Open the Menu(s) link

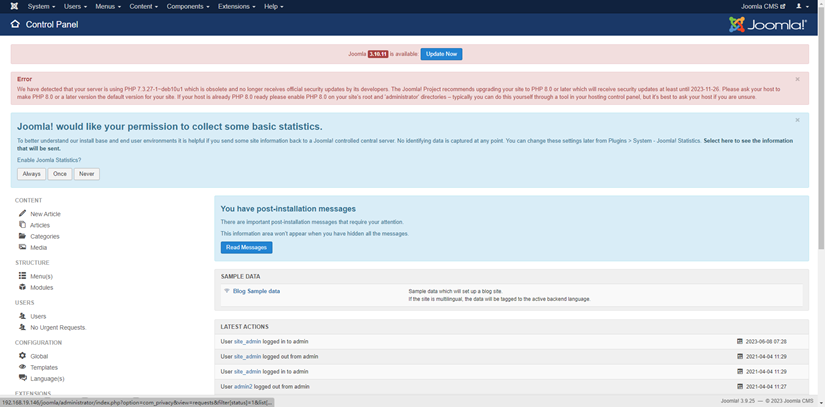click(42, 277)
